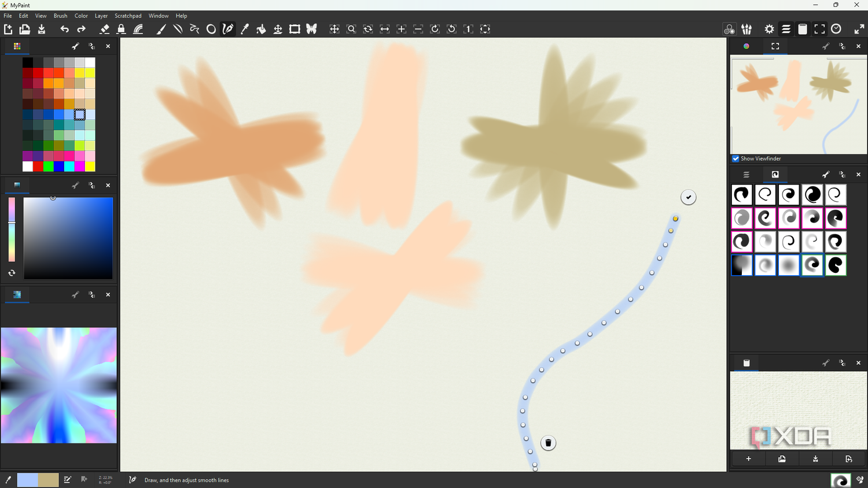Select the light blue current color swatch in status bar

[x=27, y=480]
